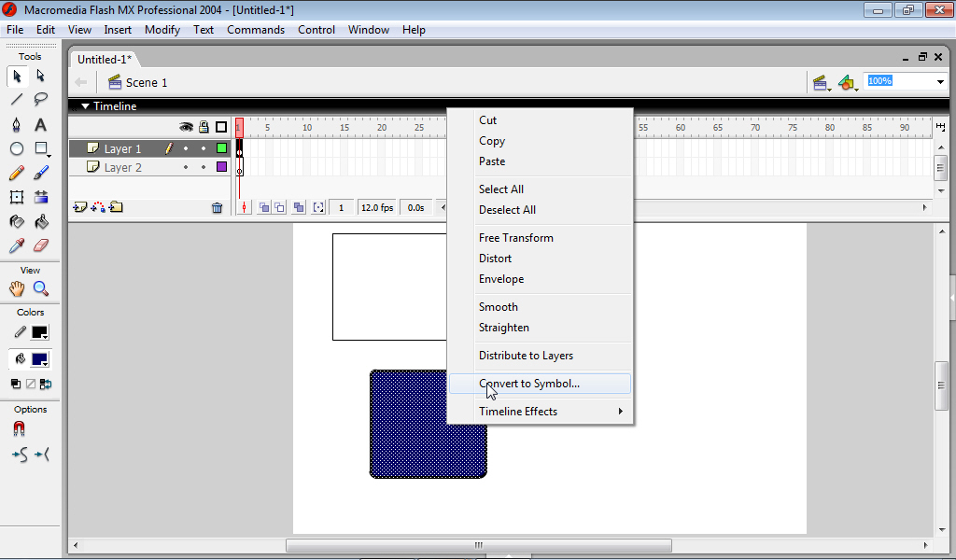Open Modify Onion Markers dropdown
Viewport: 956px width, 560px height.
(x=318, y=208)
